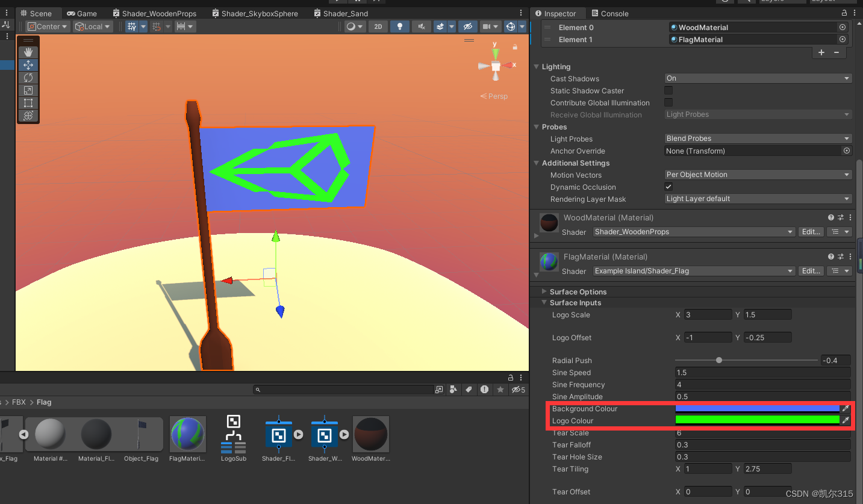Select the Rect transform tool
The width and height of the screenshot is (863, 504).
pos(28,103)
